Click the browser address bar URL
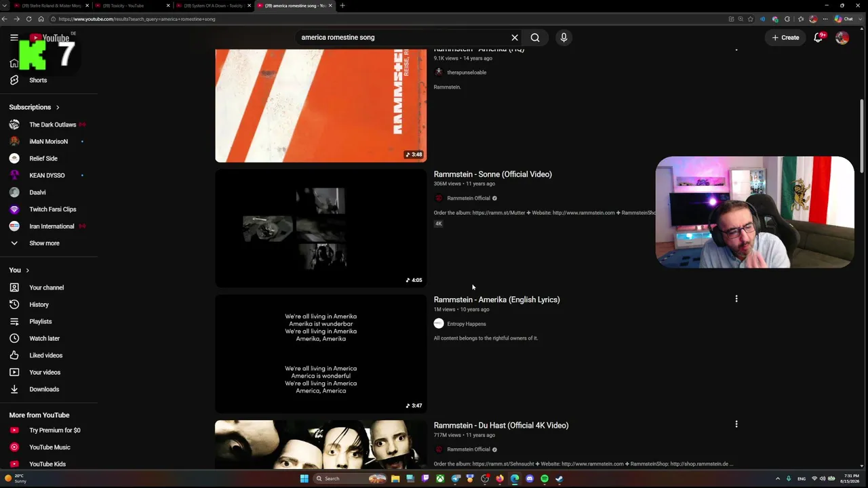This screenshot has width=868, height=488. (x=136, y=19)
